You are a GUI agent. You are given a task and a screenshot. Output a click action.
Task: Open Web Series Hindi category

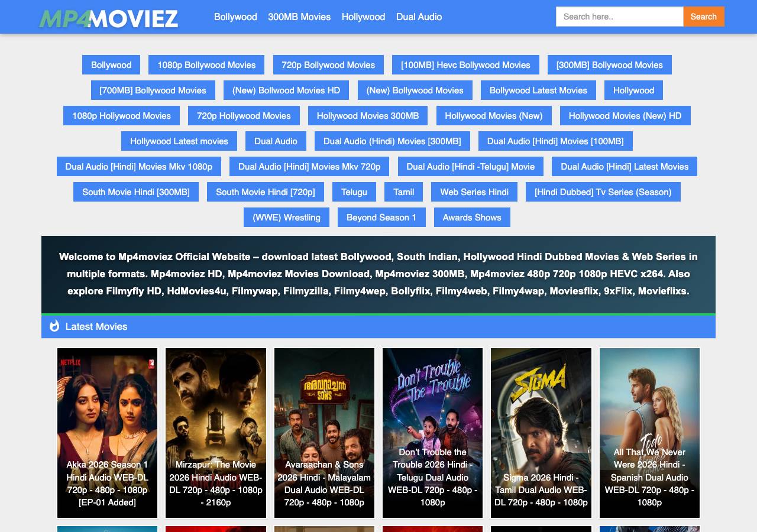474,192
